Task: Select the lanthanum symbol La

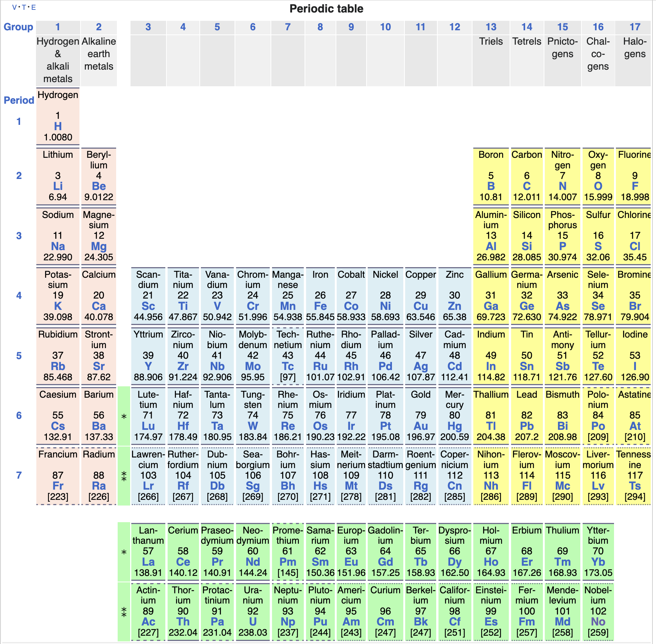Action: pyautogui.click(x=148, y=562)
